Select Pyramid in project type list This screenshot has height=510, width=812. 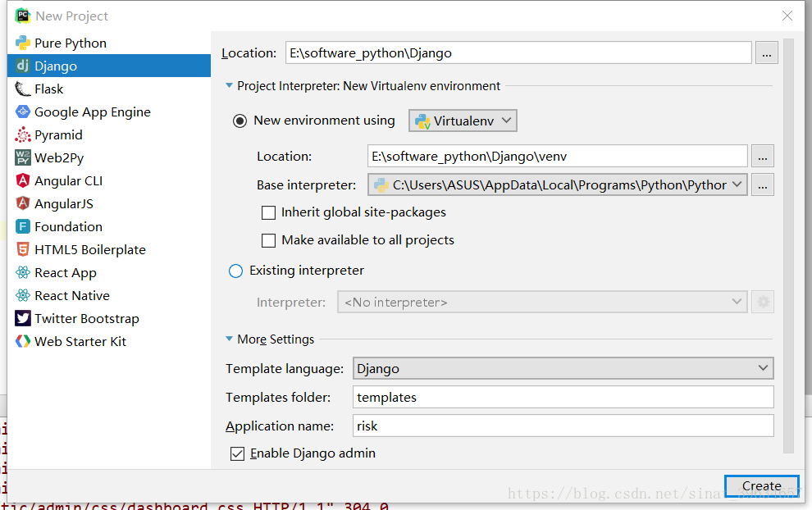(x=109, y=134)
